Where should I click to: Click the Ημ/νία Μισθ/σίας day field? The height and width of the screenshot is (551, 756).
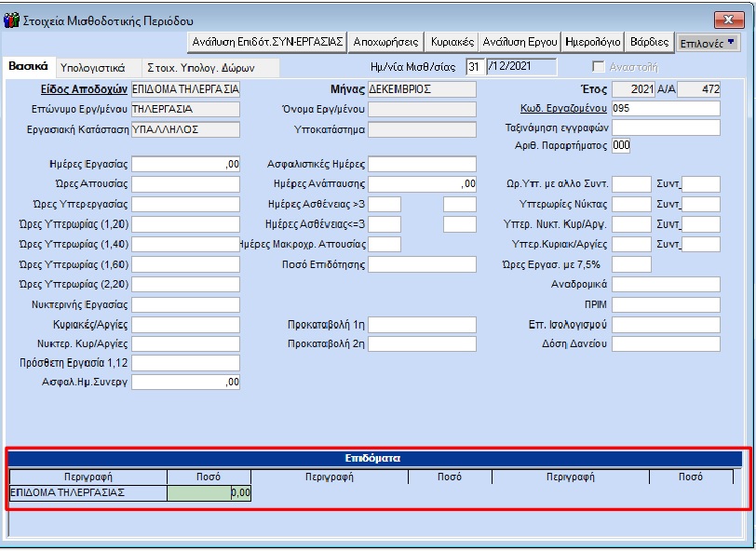[x=475, y=67]
